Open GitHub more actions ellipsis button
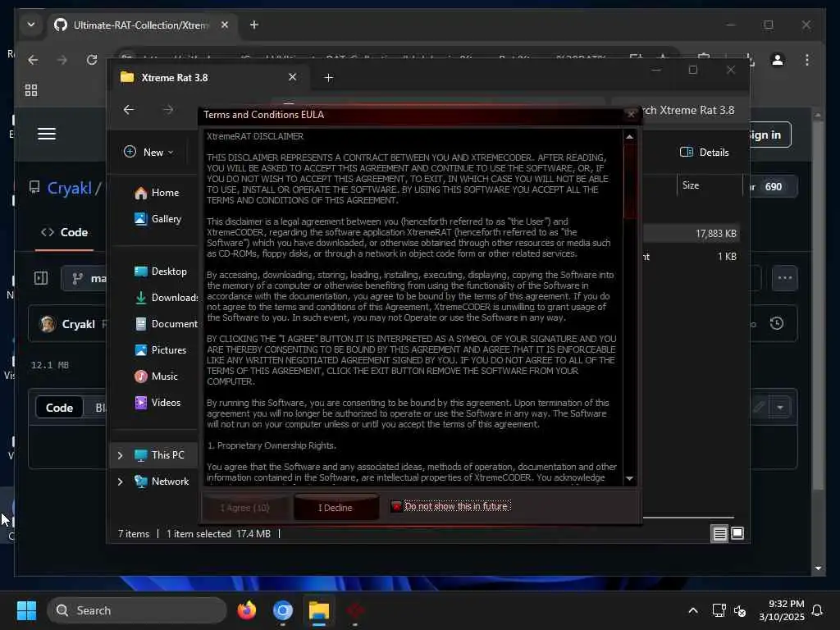Viewport: 840px width, 630px height. pyautogui.click(x=785, y=278)
